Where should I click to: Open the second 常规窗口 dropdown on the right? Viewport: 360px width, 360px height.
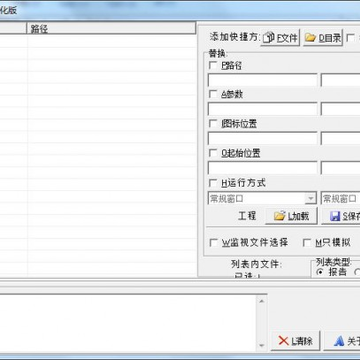pos(340,199)
